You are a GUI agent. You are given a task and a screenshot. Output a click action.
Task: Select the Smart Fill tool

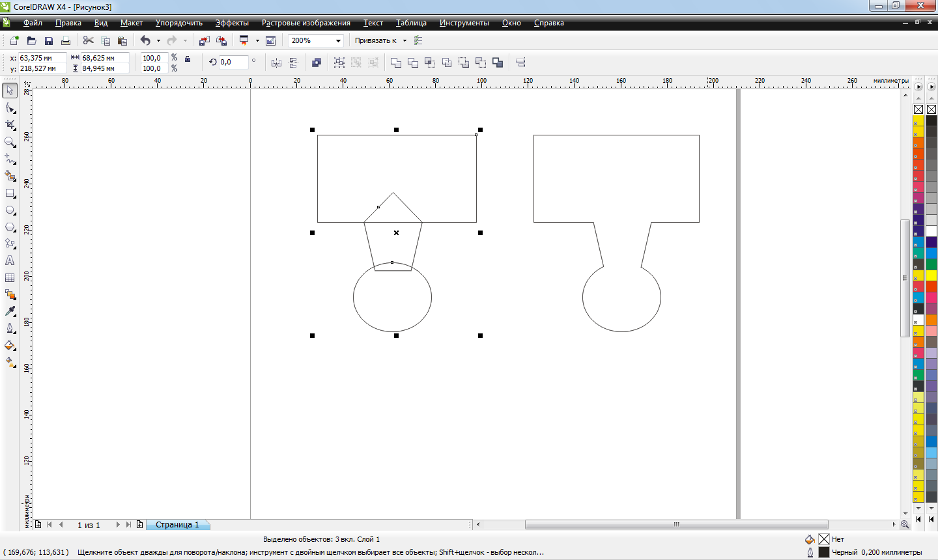coord(10,176)
